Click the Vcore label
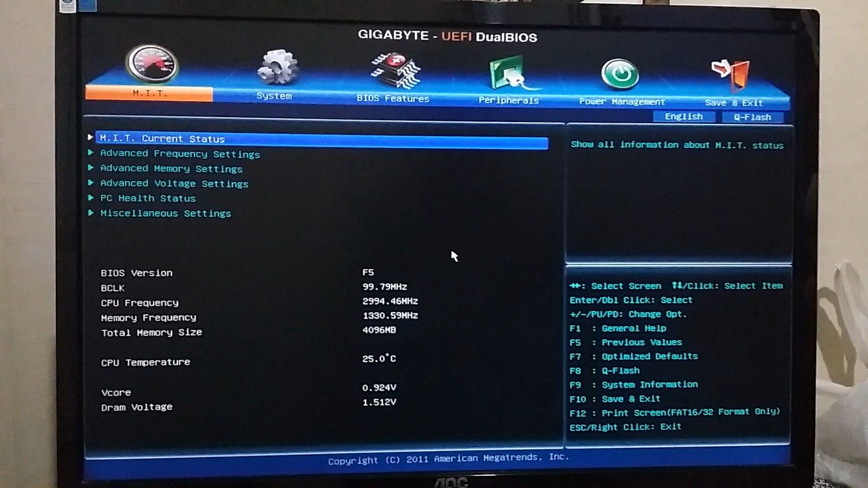 (x=116, y=393)
